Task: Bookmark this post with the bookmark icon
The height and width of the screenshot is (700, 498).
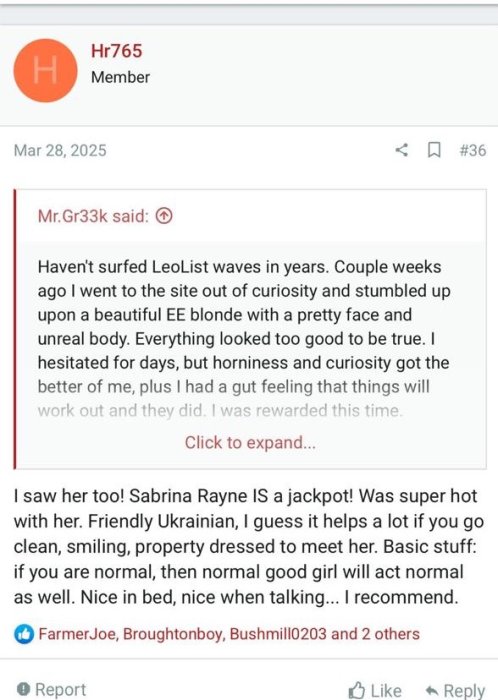Action: pyautogui.click(x=434, y=150)
